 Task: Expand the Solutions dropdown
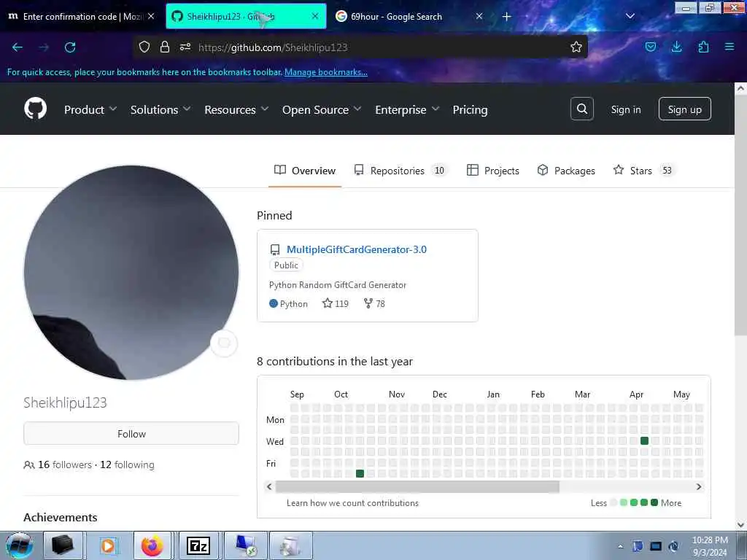pos(160,109)
